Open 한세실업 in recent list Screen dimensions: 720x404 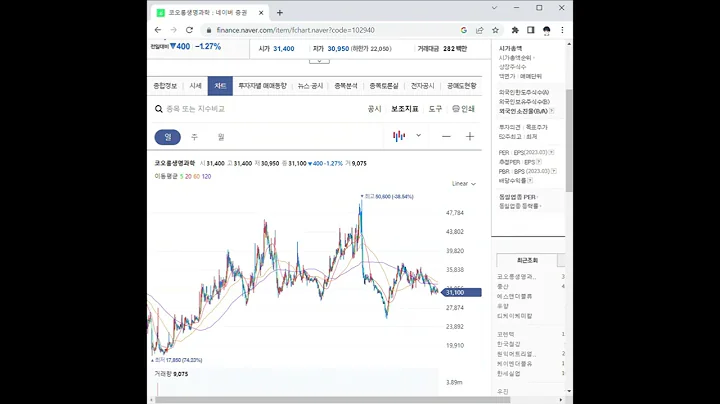click(x=508, y=374)
